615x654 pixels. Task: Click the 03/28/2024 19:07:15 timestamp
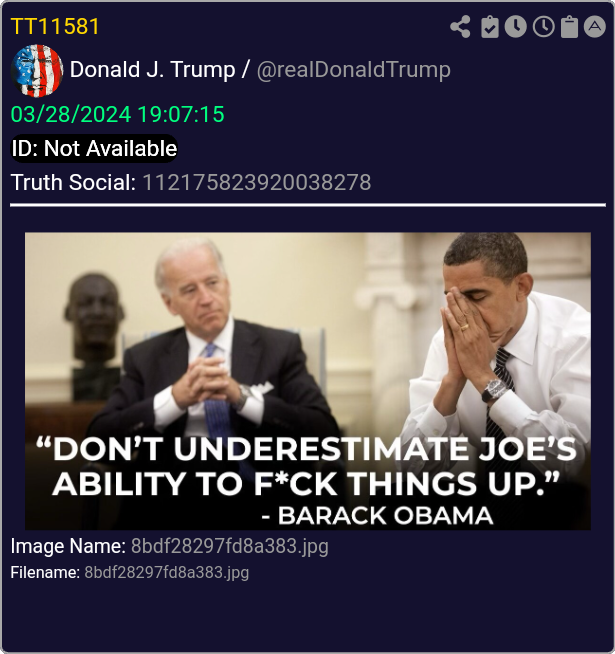click(118, 114)
